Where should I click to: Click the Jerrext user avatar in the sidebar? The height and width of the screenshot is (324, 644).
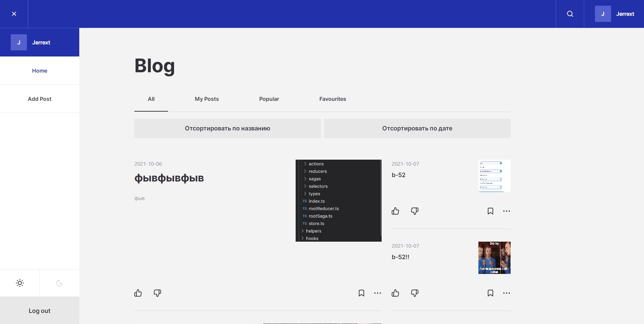(x=19, y=42)
